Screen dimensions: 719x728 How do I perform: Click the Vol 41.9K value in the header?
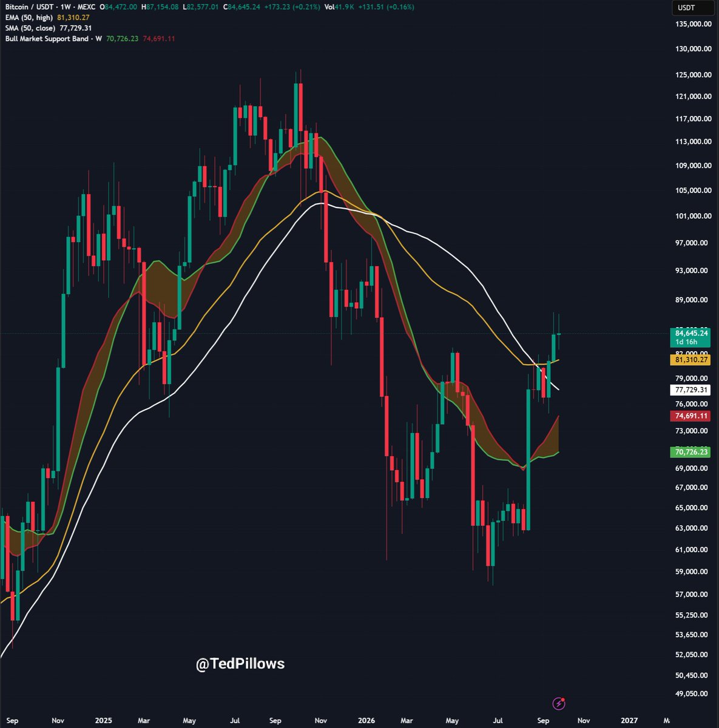[339, 7]
